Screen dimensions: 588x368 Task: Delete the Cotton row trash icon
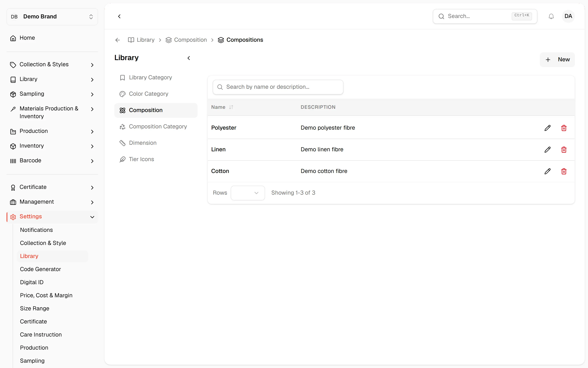coord(564,171)
